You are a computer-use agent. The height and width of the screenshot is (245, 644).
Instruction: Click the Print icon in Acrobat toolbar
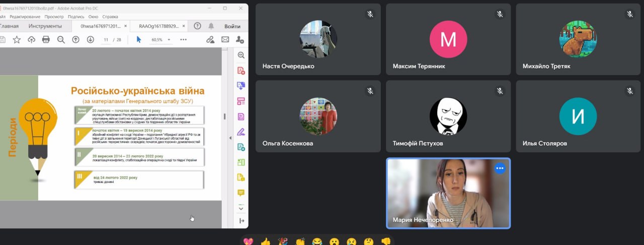46,39
